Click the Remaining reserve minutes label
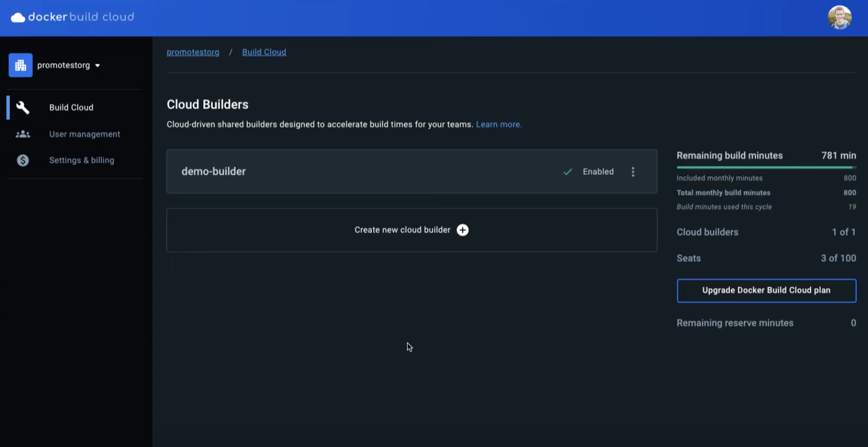This screenshot has height=447, width=868. 735,323
